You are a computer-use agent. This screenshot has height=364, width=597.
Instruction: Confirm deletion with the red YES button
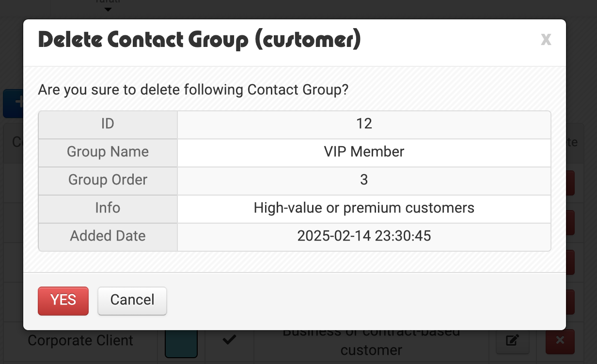pos(63,301)
